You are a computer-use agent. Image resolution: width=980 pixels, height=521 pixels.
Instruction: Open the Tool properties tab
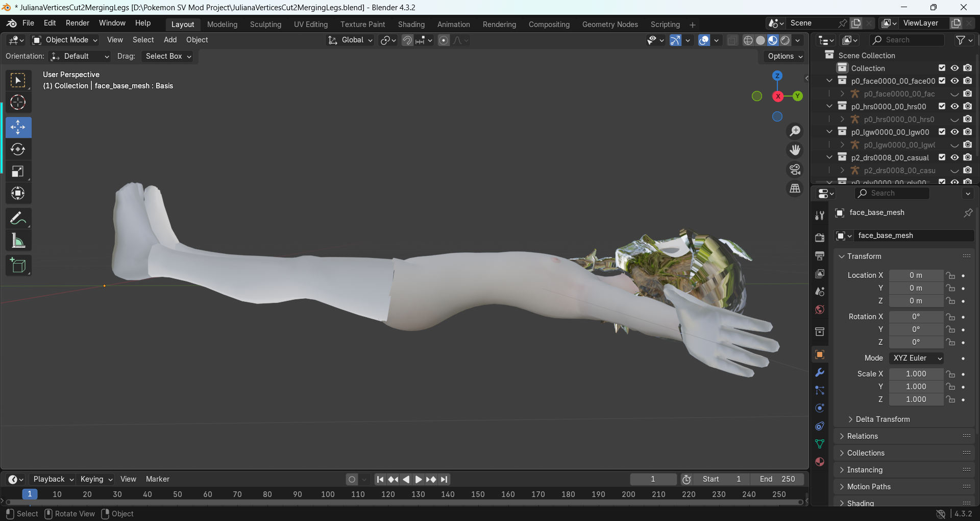(820, 215)
